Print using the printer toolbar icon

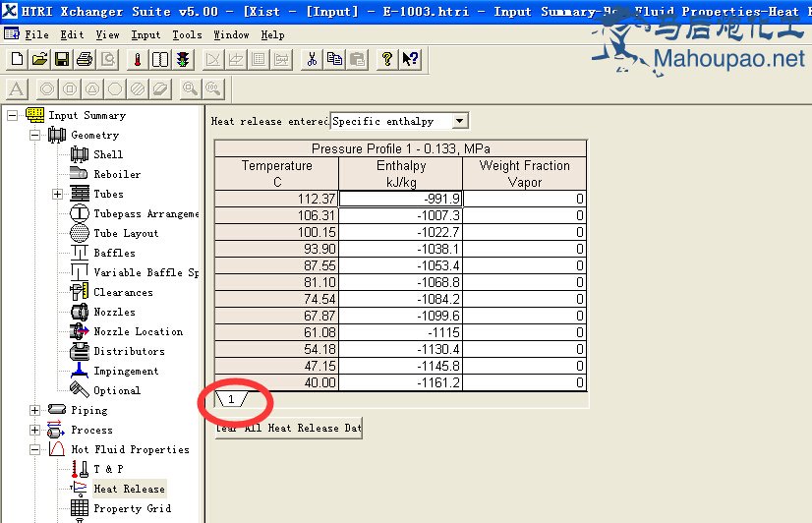pyautogui.click(x=85, y=60)
